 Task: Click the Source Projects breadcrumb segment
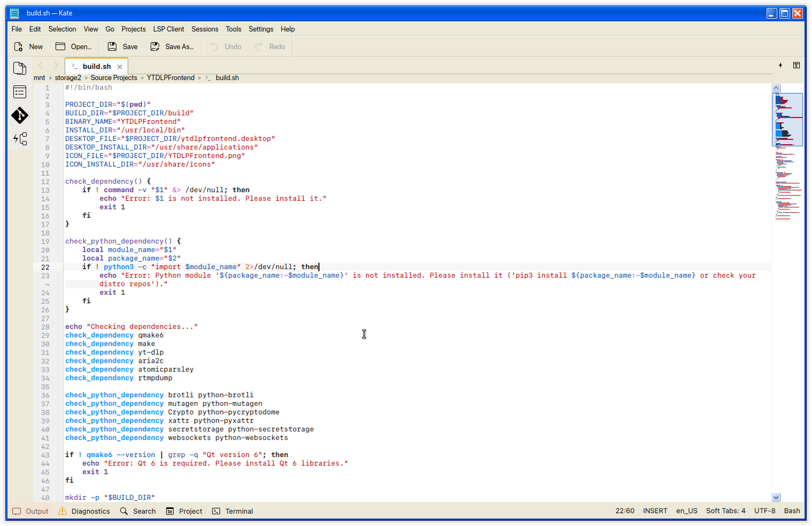[114, 78]
